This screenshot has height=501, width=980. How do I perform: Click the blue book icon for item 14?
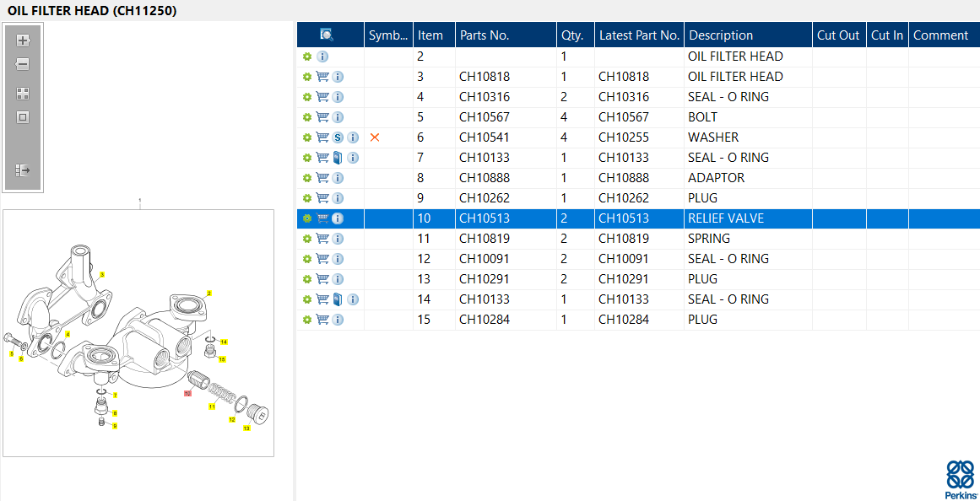coord(338,299)
